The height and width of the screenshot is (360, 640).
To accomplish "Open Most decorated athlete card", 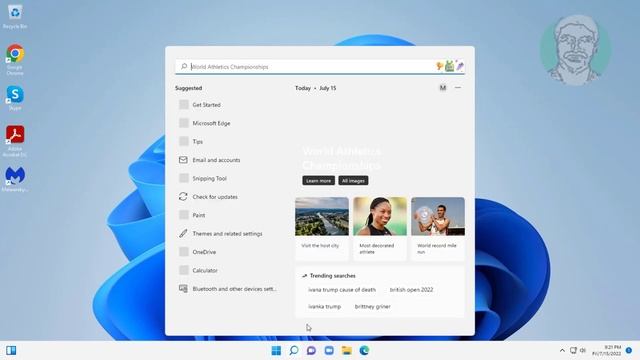I will (380, 228).
